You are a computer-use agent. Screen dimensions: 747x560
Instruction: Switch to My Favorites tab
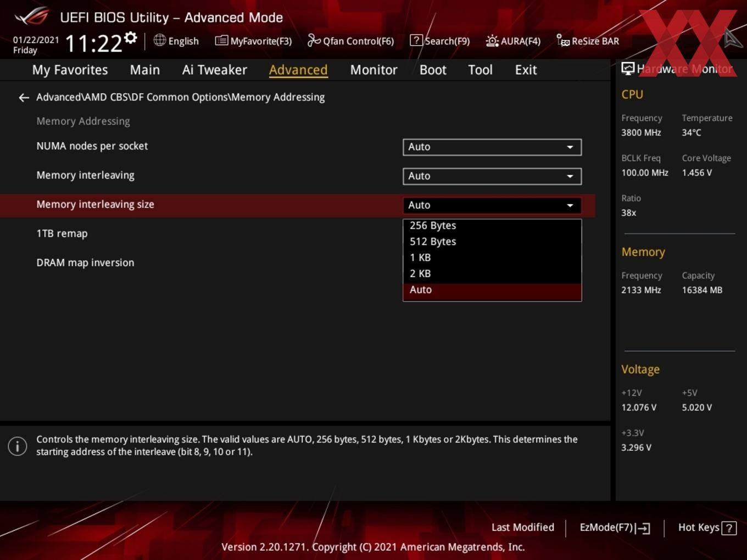tap(70, 70)
